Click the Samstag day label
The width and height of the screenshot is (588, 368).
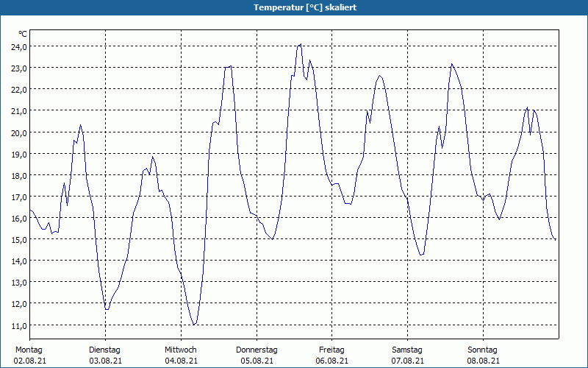coord(407,350)
